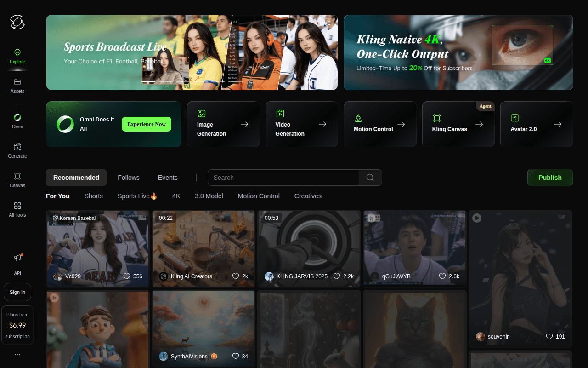Image resolution: width=588 pixels, height=368 pixels.
Task: Click the Experience Now button
Action: [147, 124]
